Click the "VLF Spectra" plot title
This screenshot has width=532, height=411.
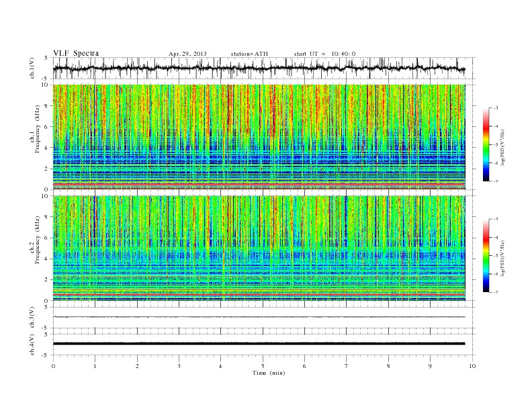point(76,53)
